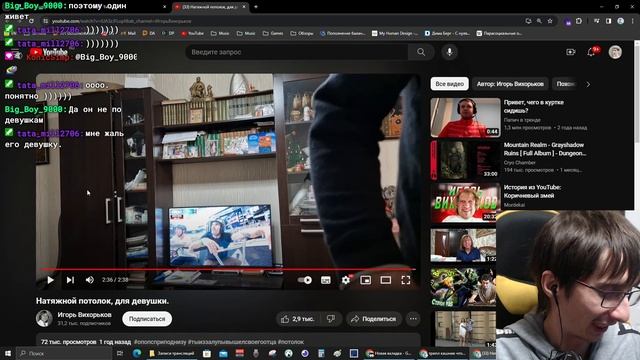Open the YouTube bookmark in bookmarks bar
Screen dimensions: 640x360
click(x=192, y=33)
